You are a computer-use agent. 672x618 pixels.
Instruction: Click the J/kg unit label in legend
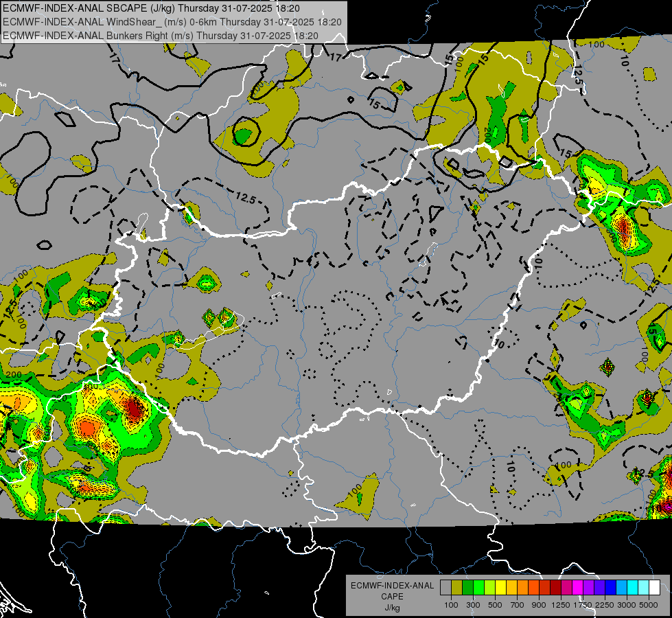pos(392,608)
